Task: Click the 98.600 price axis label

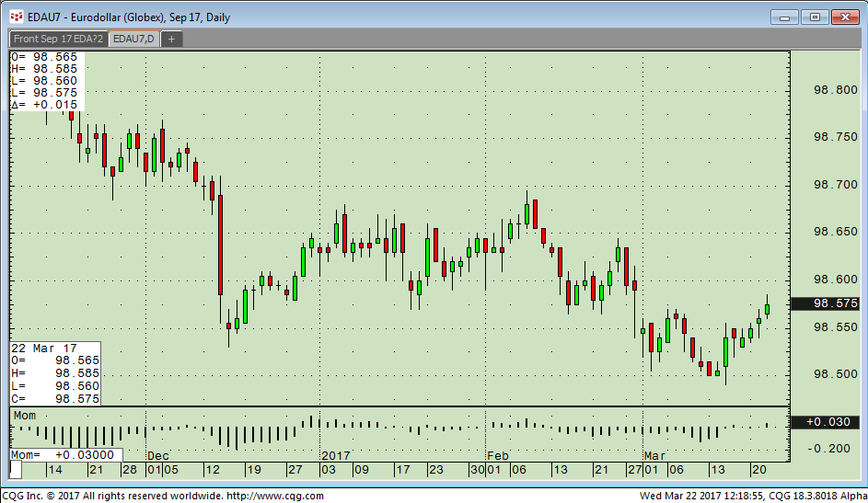Action: click(x=835, y=280)
